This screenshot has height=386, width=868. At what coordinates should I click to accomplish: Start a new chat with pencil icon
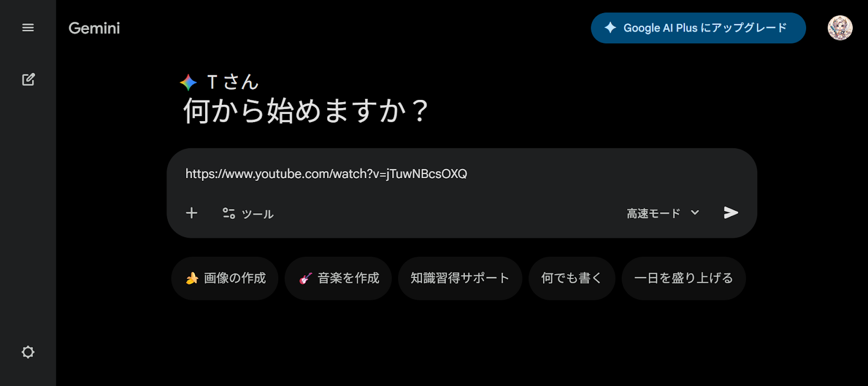point(28,80)
